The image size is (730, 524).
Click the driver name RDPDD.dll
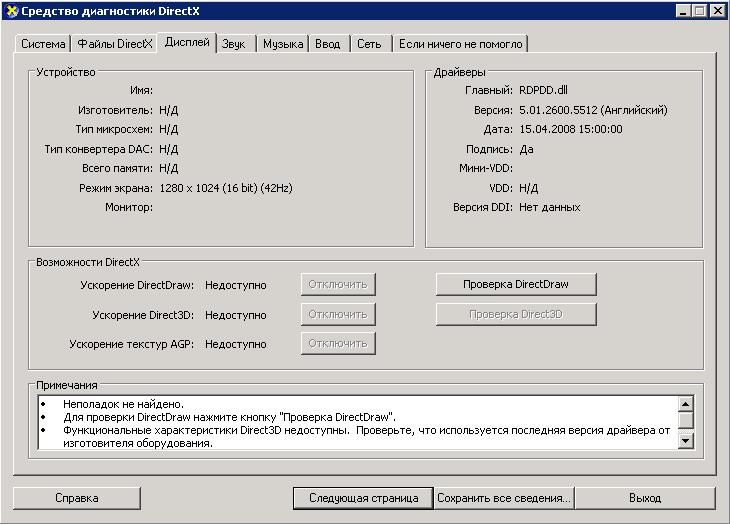coord(543,90)
